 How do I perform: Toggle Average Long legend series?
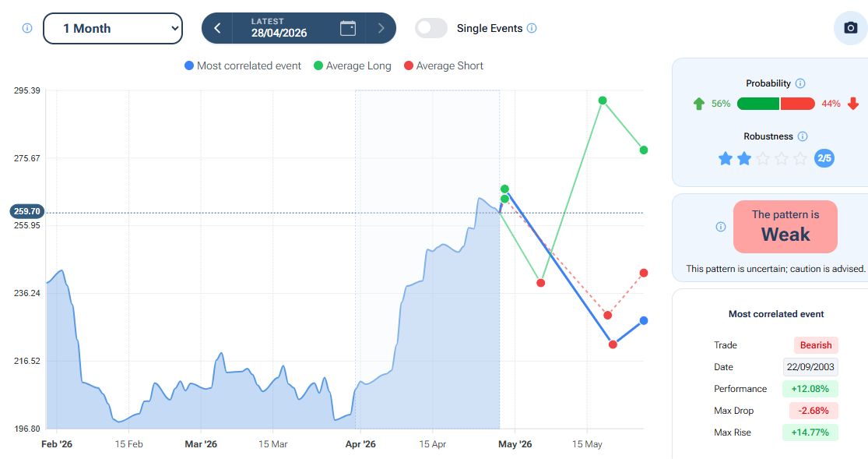tap(351, 66)
